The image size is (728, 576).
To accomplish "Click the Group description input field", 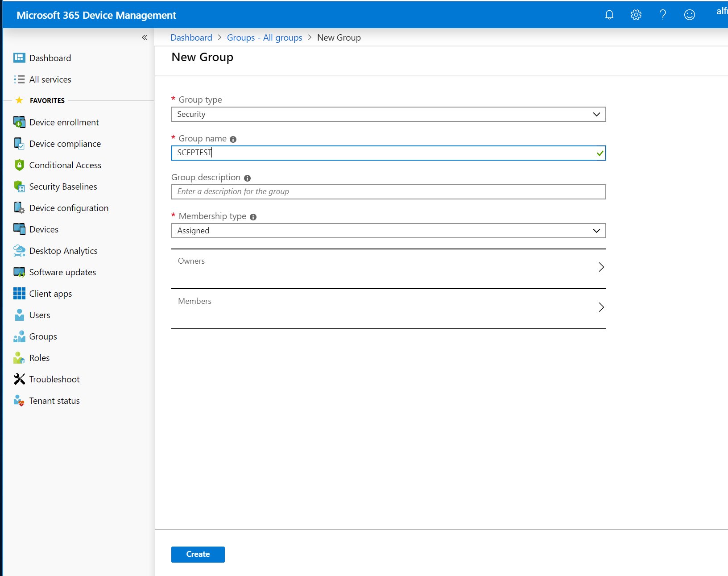I will [388, 191].
